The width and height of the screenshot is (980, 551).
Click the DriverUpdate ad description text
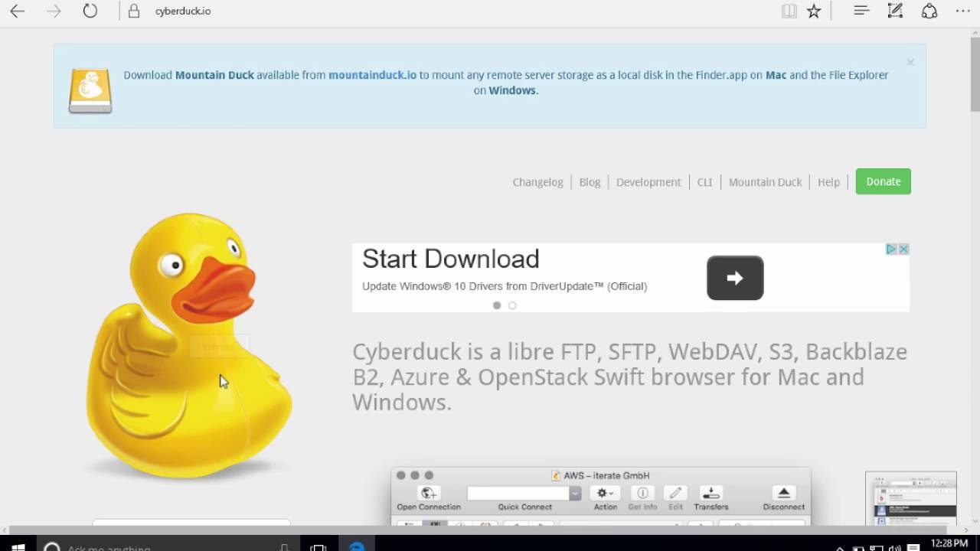[505, 286]
